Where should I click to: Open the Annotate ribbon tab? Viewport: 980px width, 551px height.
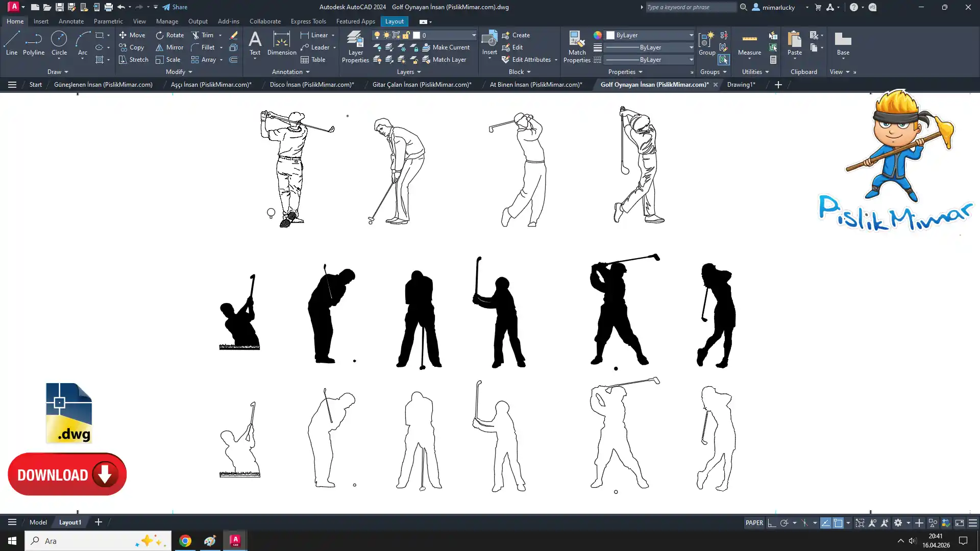pyautogui.click(x=71, y=21)
